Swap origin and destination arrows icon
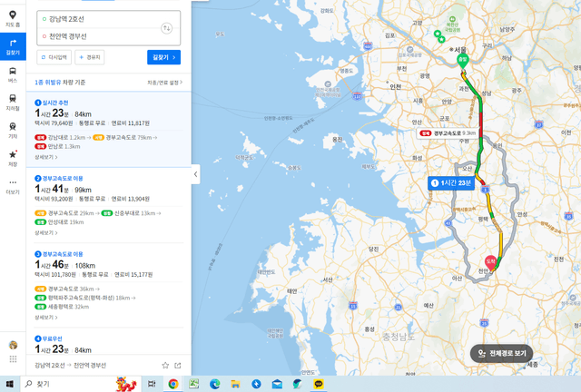 pos(166,28)
